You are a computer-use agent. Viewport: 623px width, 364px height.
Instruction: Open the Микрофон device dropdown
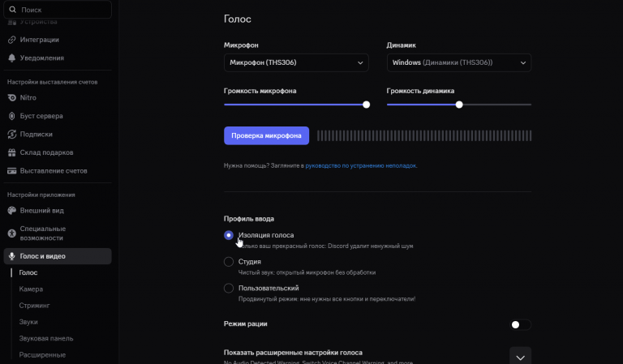point(296,62)
